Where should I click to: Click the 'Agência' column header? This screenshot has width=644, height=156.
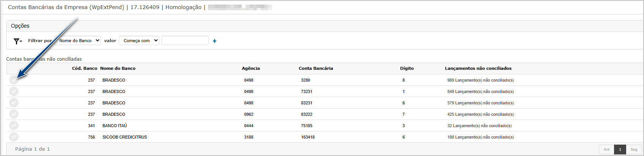(251, 68)
